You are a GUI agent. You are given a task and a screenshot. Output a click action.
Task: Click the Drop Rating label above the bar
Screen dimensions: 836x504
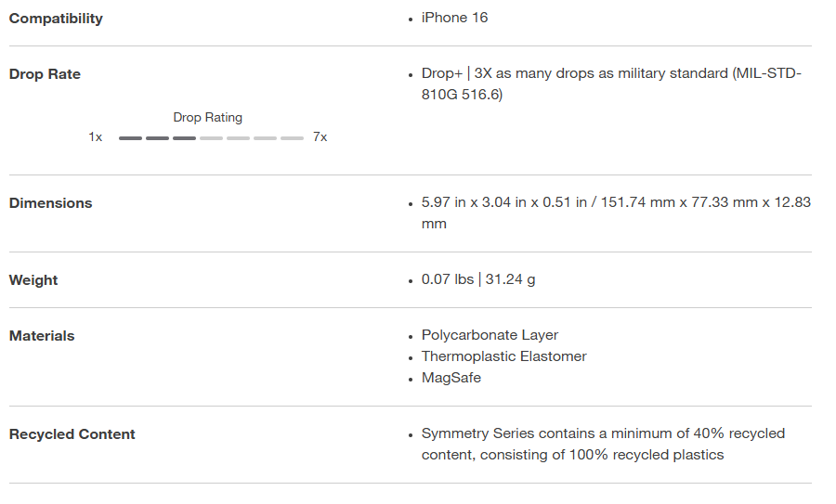pos(207,118)
